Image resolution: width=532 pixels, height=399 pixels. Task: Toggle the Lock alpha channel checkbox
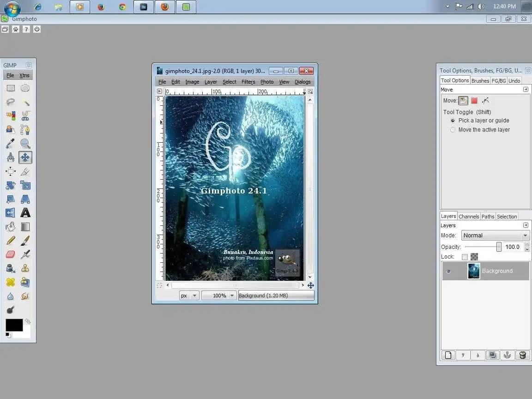[465, 257]
